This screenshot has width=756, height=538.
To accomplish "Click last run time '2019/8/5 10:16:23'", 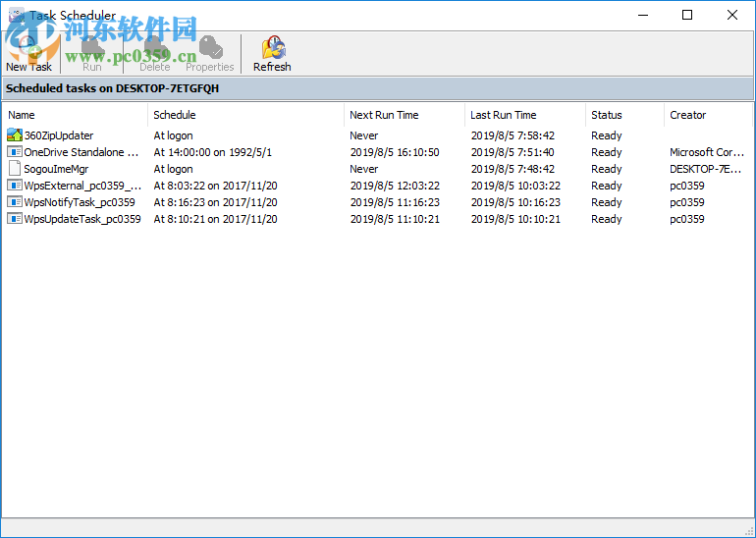I will [515, 202].
